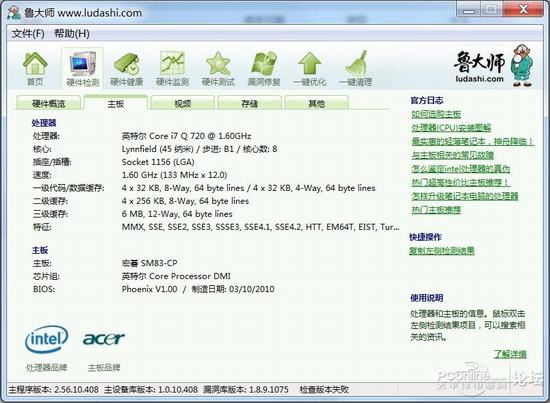This screenshot has width=550, height=403.
Task: Switch to the 存储 tab
Action: click(x=249, y=103)
